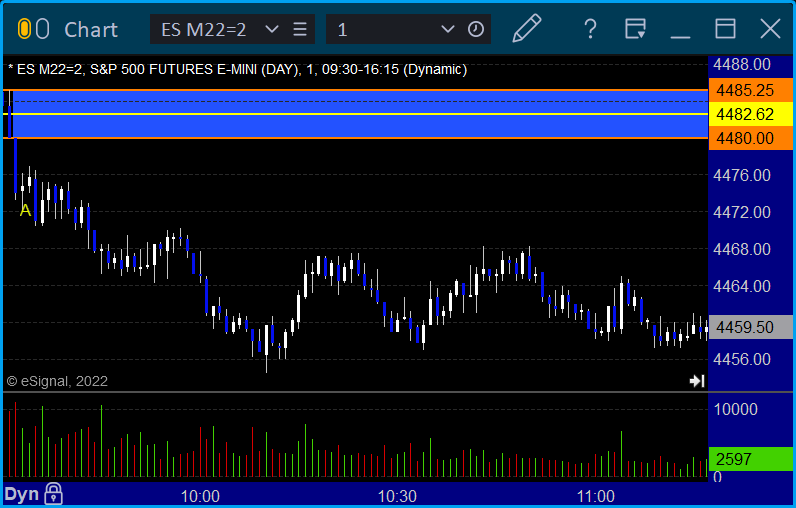Screen dimensions: 796x508
Task: Open the ES M22=2 symbol dropdown
Action: pos(272,29)
